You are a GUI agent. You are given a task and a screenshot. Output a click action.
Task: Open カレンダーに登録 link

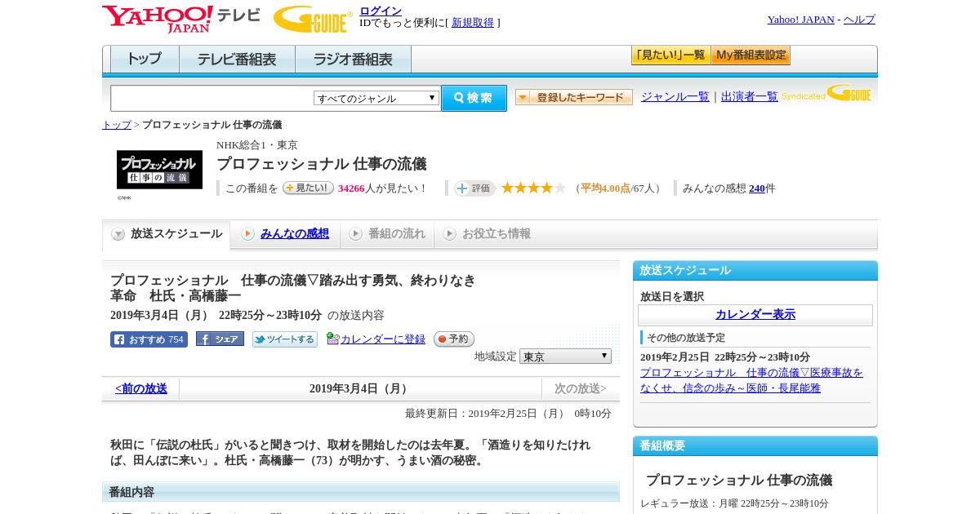coord(383,339)
